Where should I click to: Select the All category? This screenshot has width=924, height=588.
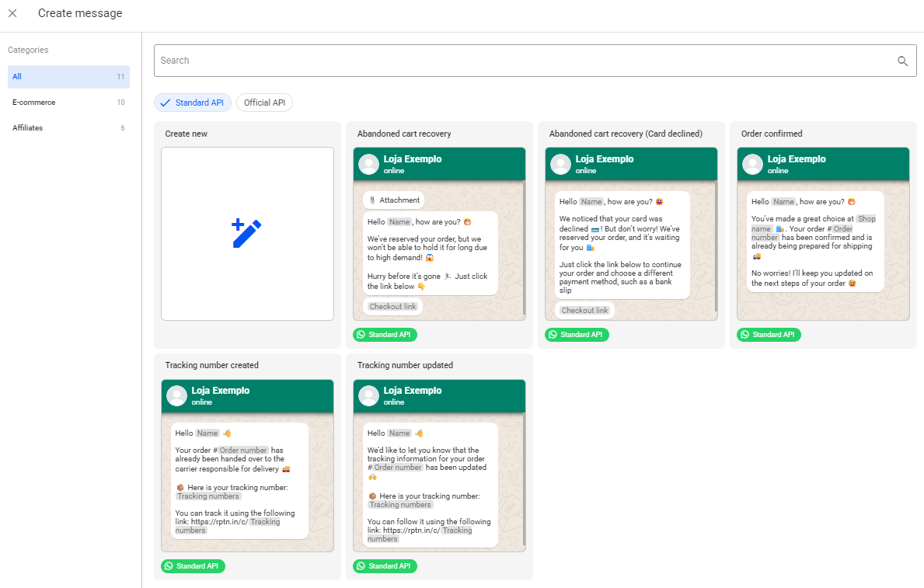[68, 77]
